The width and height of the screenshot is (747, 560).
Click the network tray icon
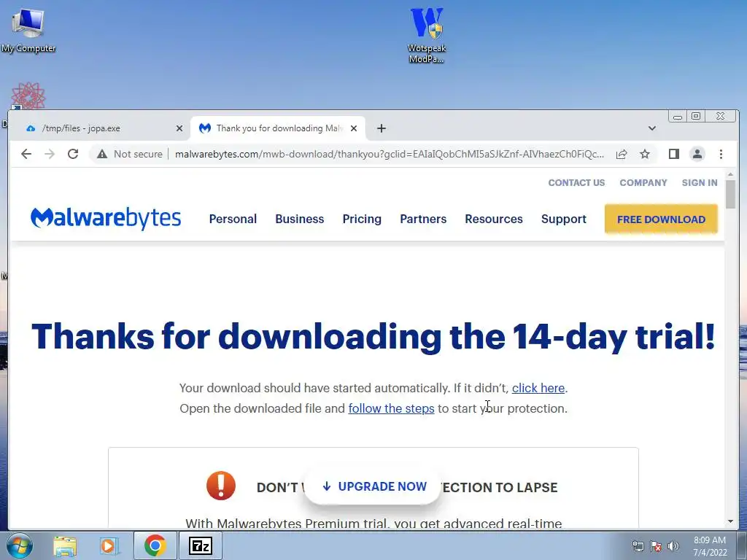pyautogui.click(x=638, y=546)
